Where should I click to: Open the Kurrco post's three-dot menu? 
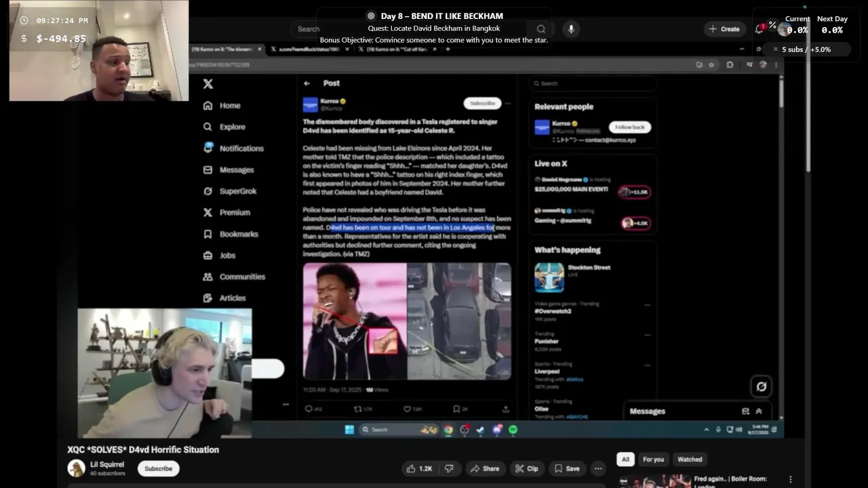pos(507,103)
